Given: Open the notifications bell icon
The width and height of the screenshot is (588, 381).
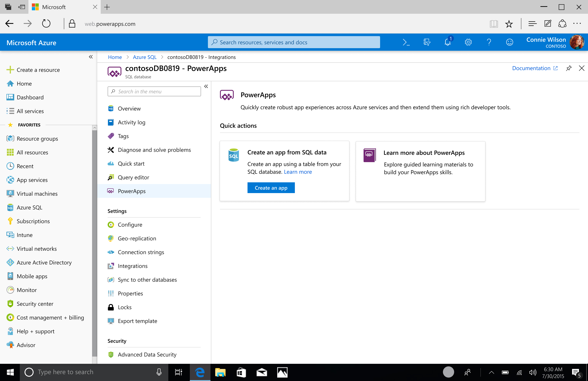Looking at the screenshot, I should [447, 42].
